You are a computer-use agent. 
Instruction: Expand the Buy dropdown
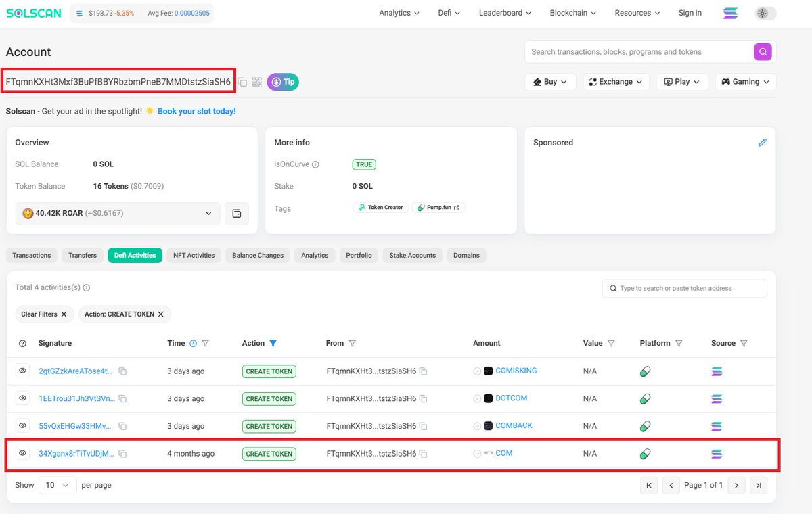click(x=550, y=82)
